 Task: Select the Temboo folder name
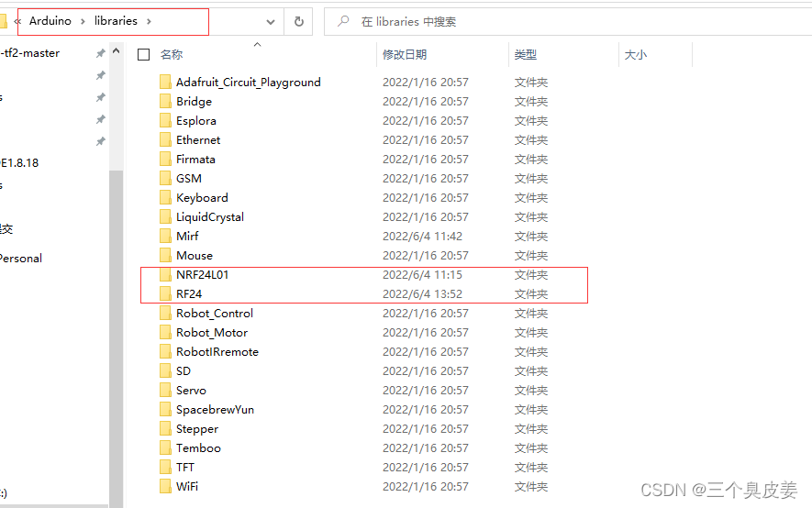pos(198,448)
